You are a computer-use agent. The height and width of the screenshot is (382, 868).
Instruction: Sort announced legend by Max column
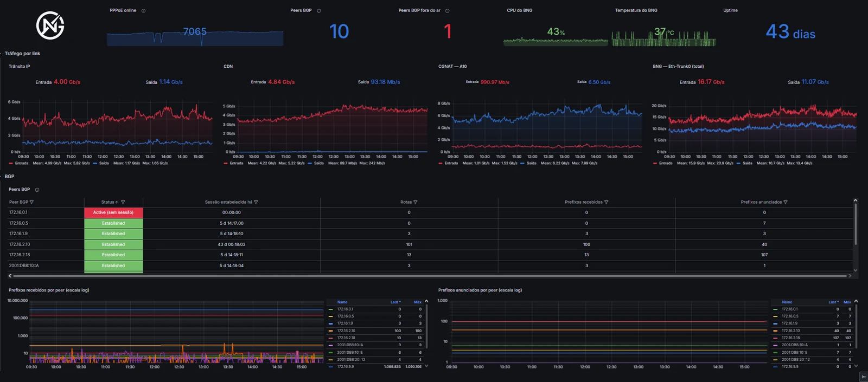pyautogui.click(x=847, y=302)
